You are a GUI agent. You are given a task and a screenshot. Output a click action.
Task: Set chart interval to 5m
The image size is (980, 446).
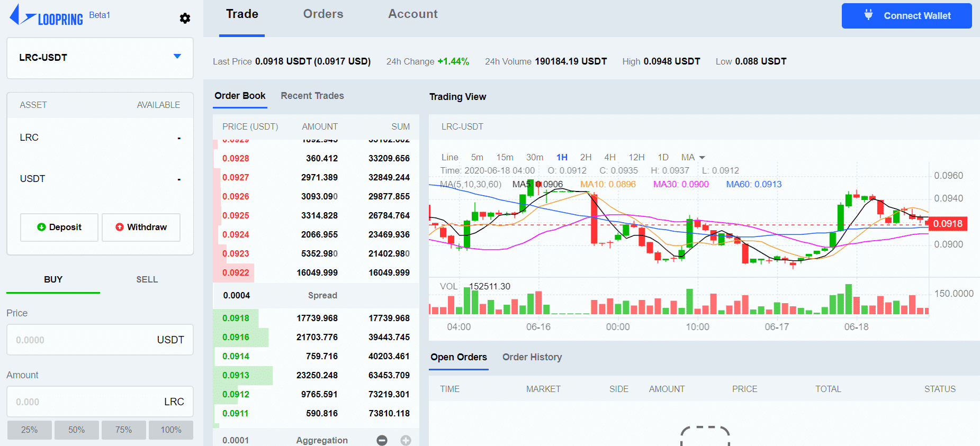click(477, 157)
